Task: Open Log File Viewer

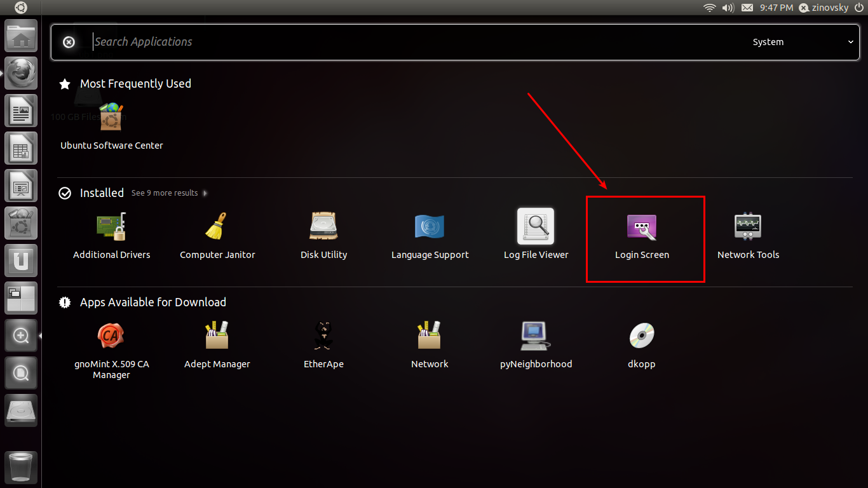Action: [x=536, y=235]
